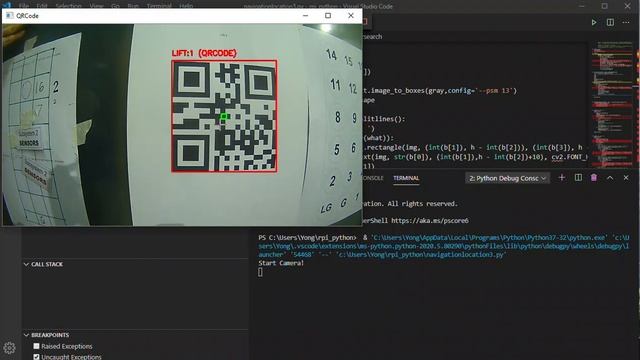Open the Terminal menu in menu bar
The image size is (640, 360).
(159, 6)
